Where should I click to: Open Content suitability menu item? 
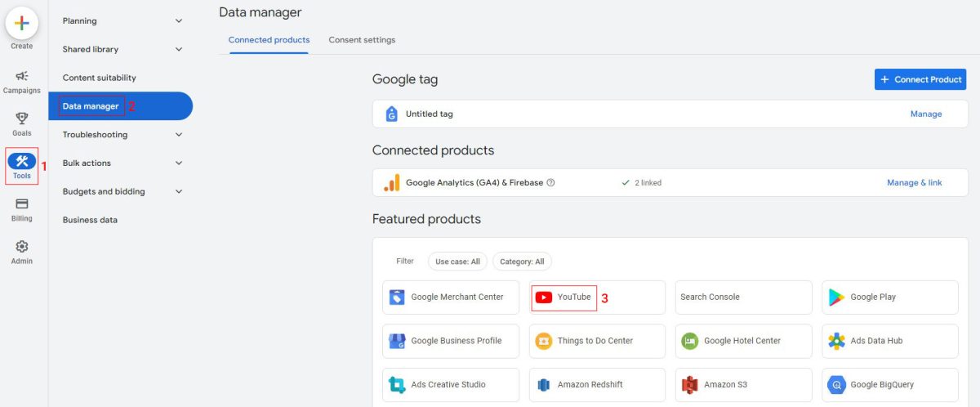100,78
